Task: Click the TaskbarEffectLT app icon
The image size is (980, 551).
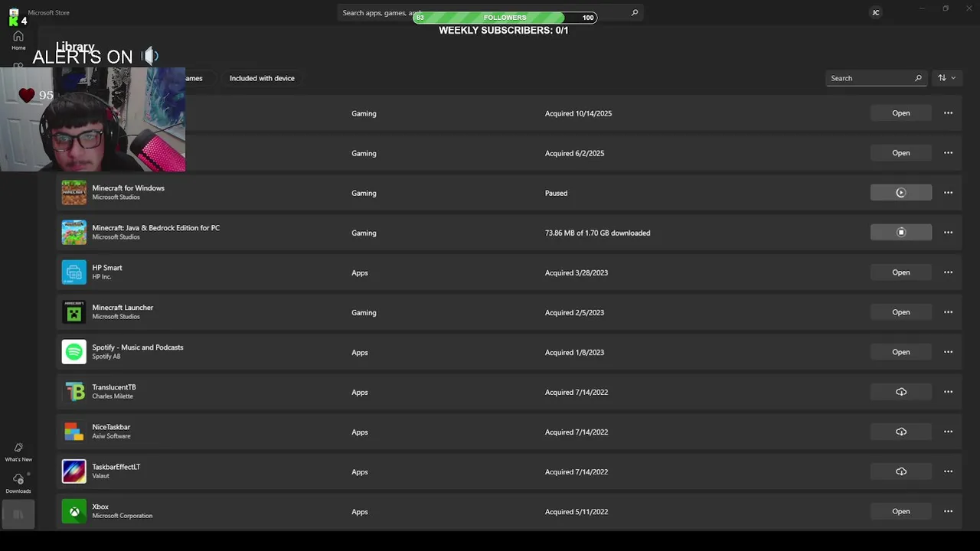Action: click(74, 471)
